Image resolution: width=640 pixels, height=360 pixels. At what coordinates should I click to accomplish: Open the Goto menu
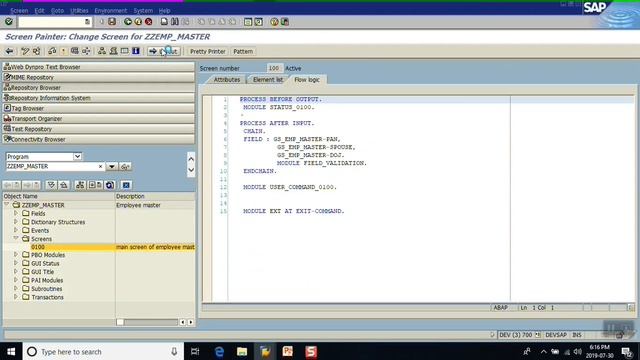tap(57, 10)
